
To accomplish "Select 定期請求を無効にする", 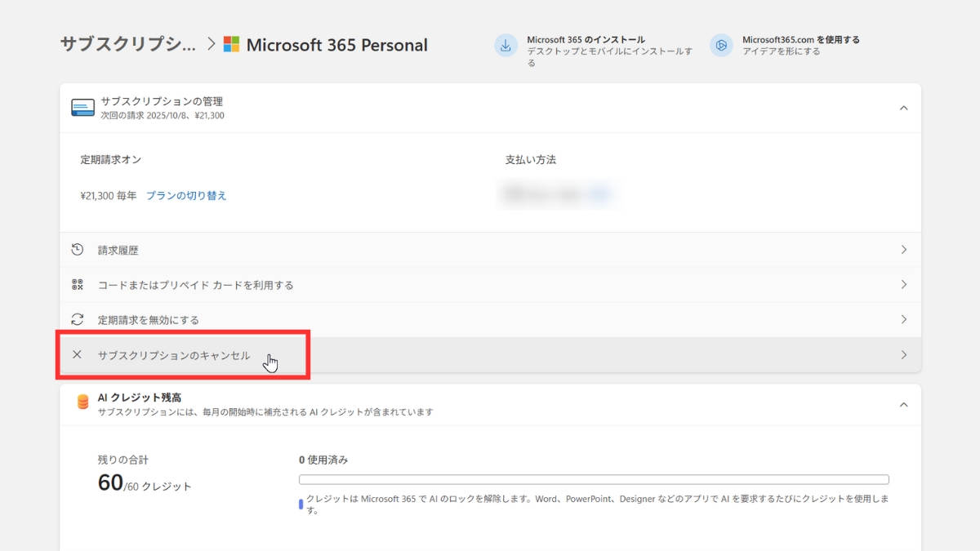I will click(x=149, y=320).
